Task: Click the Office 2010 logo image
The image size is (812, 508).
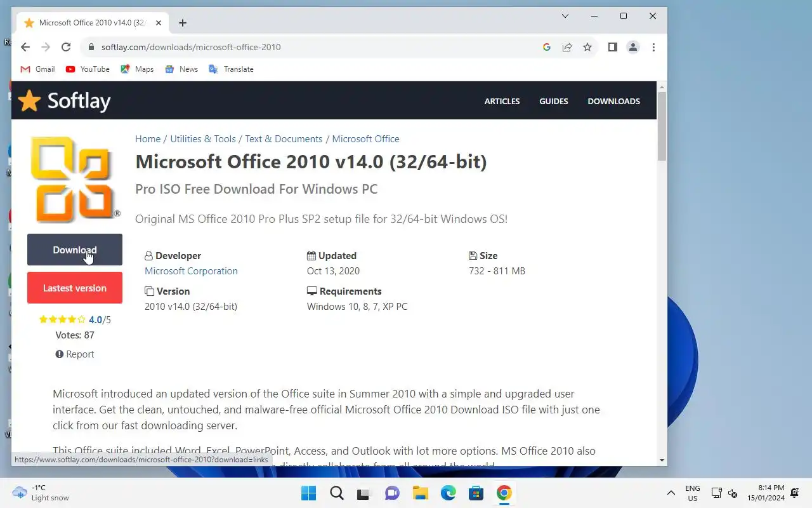Action: [75, 179]
